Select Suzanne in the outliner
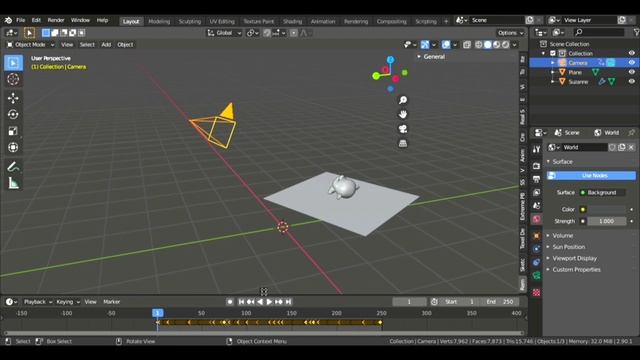 [x=578, y=82]
